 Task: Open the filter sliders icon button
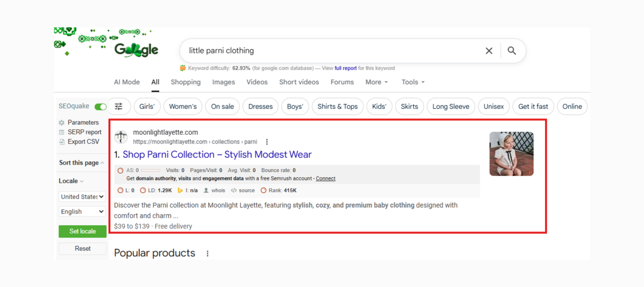[x=119, y=107]
